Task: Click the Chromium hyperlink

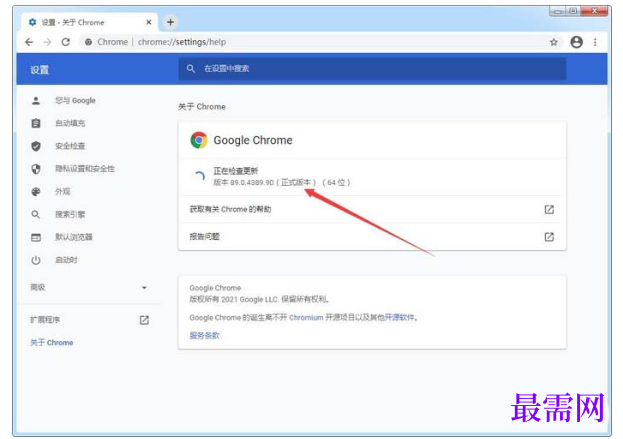Action: [x=306, y=318]
